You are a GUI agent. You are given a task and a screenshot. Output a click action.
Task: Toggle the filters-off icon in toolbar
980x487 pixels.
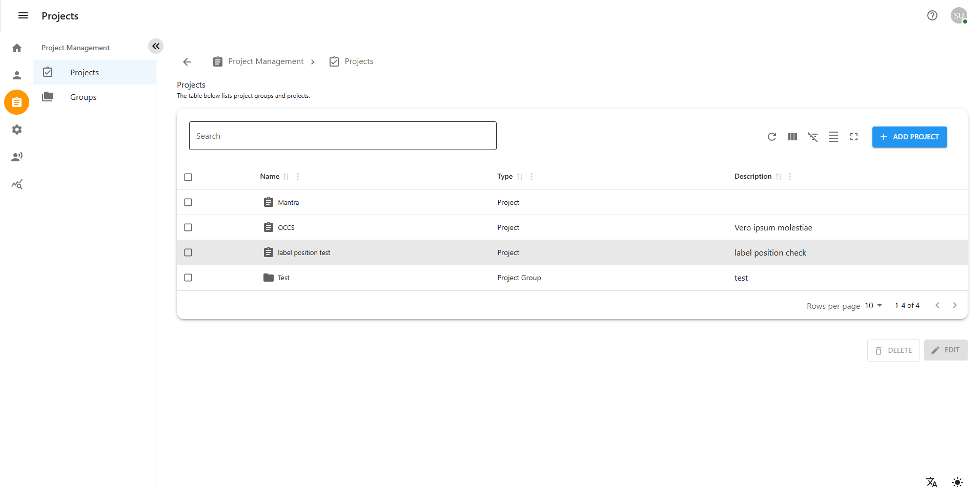pyautogui.click(x=812, y=137)
